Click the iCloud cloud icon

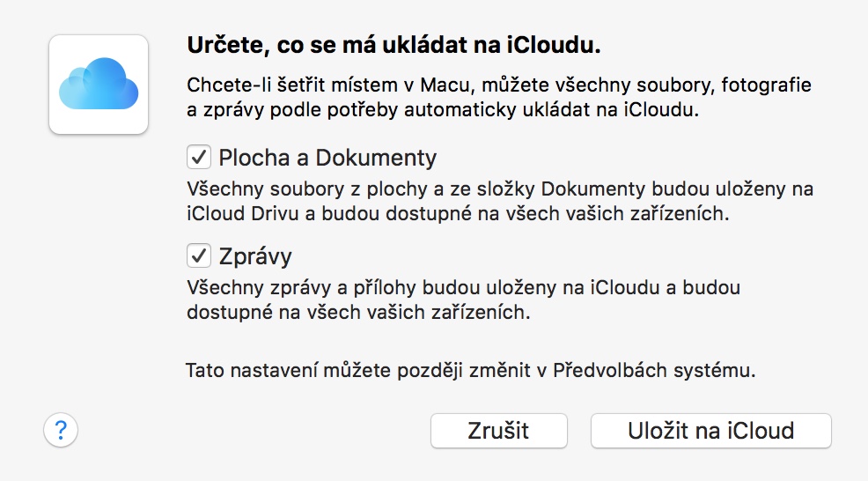click(99, 83)
